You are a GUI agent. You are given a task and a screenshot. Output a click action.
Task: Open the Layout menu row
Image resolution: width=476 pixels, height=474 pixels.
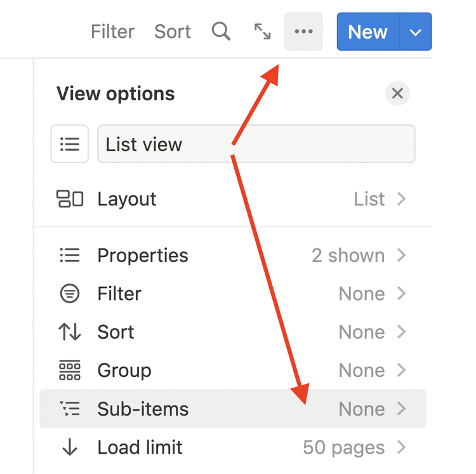coord(233,199)
